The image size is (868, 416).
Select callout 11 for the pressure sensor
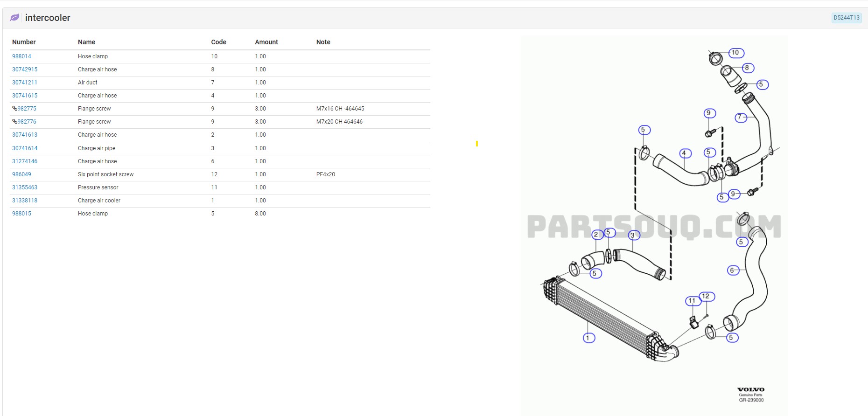click(x=692, y=301)
